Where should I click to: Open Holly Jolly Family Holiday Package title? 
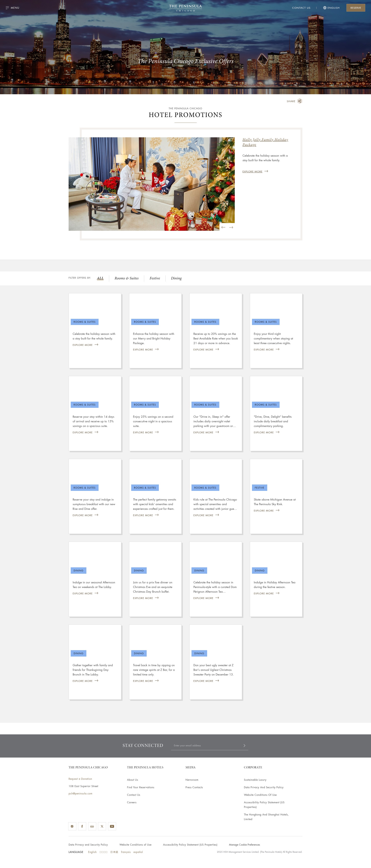pyautogui.click(x=265, y=142)
